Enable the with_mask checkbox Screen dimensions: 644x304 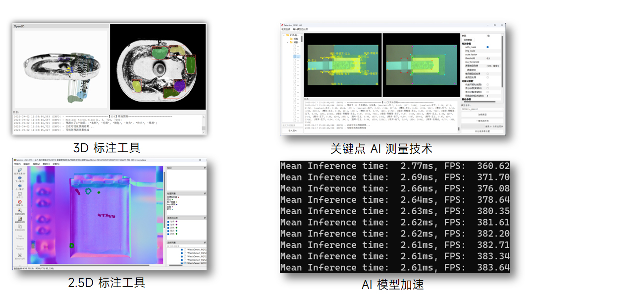click(488, 47)
